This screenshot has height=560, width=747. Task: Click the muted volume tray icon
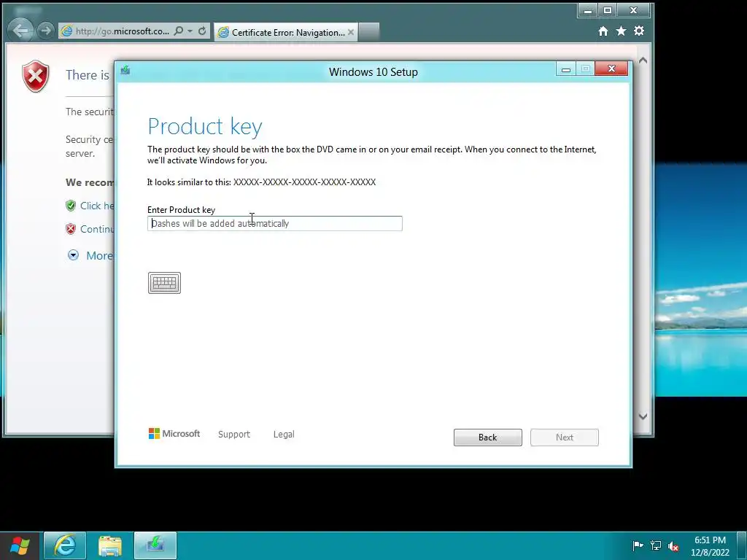click(x=673, y=546)
